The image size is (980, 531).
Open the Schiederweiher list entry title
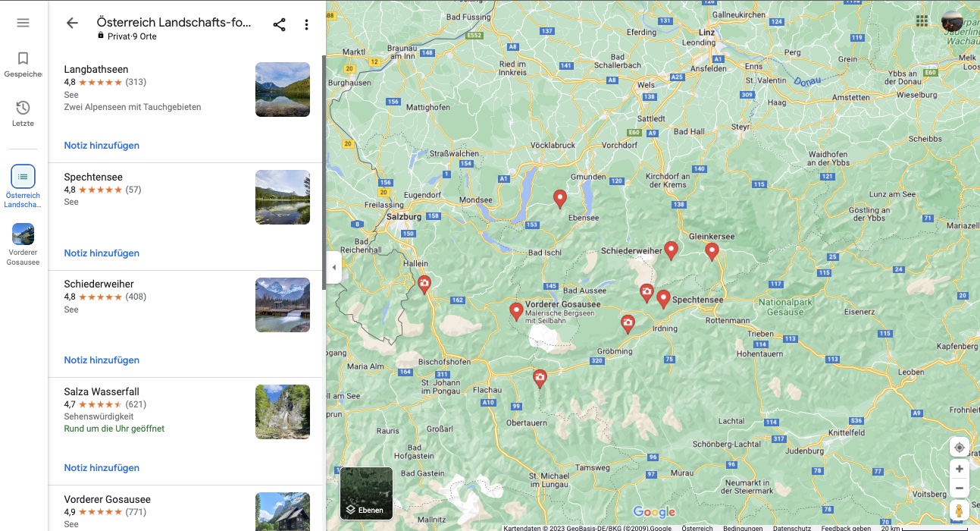pyautogui.click(x=99, y=284)
